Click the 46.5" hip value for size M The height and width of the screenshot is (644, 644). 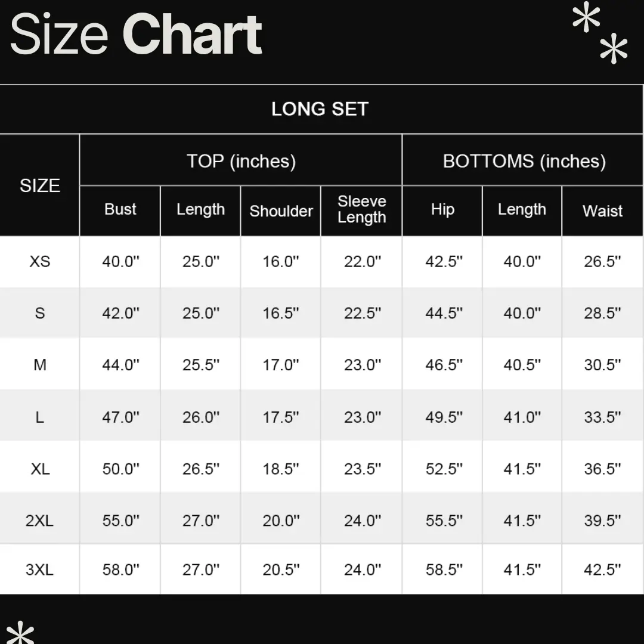[444, 365]
